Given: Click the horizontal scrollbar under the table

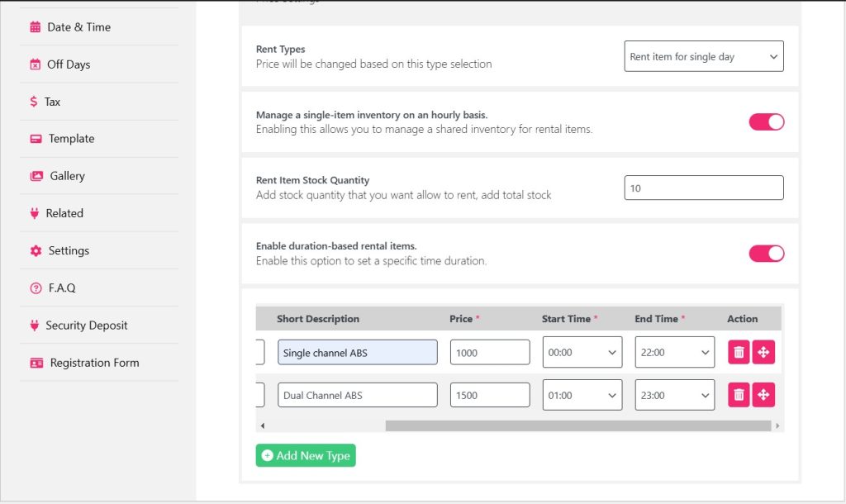Looking at the screenshot, I should (578, 426).
